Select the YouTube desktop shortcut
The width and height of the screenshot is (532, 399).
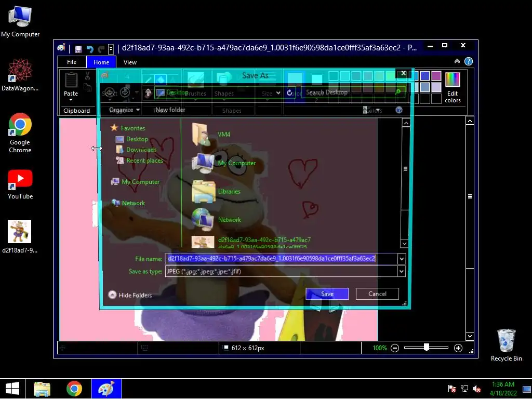20,184
